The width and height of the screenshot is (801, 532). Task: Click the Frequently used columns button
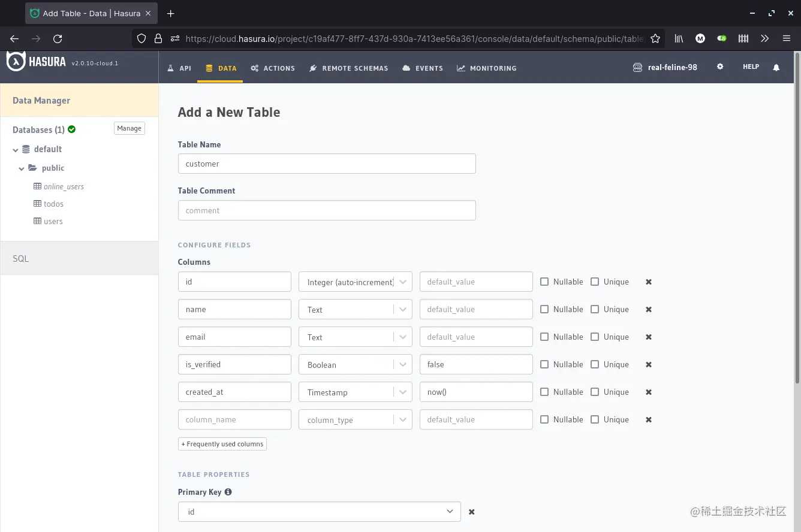pos(222,444)
